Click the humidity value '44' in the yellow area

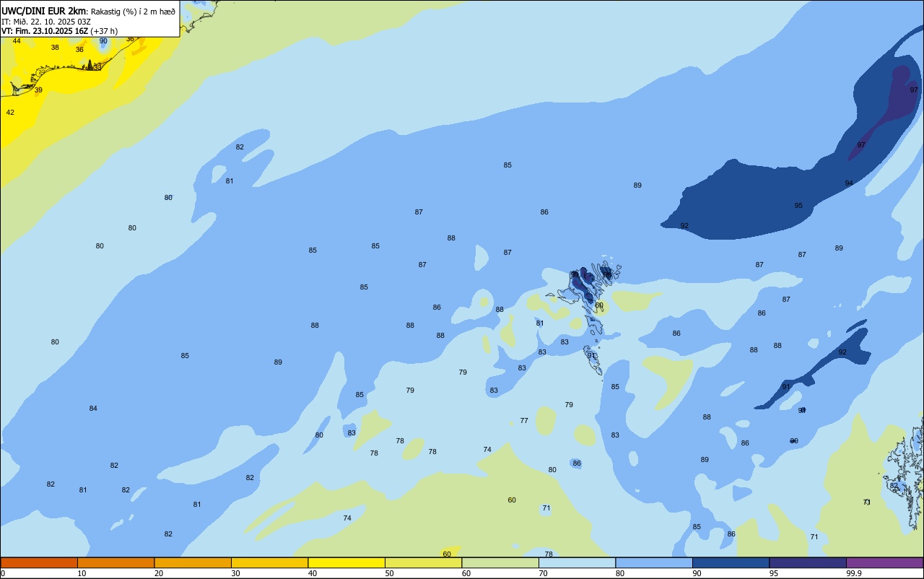pos(17,41)
